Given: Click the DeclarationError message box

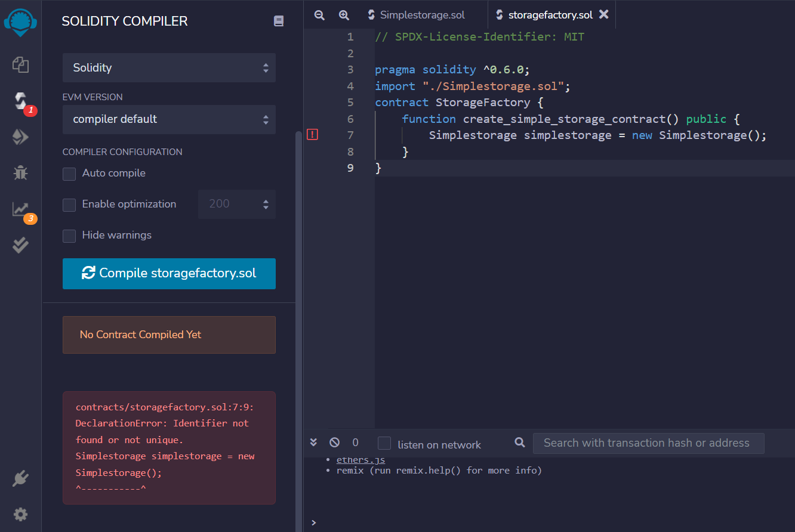Looking at the screenshot, I should click(x=169, y=448).
